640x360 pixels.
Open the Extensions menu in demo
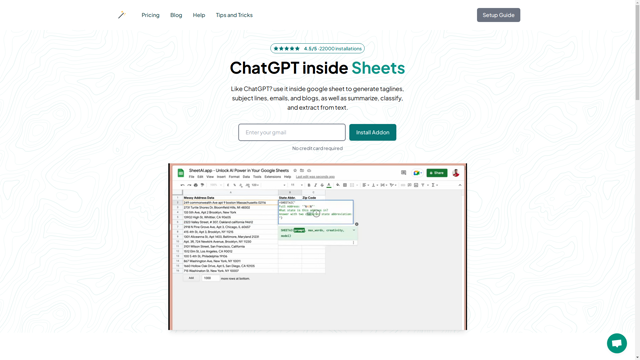273,177
